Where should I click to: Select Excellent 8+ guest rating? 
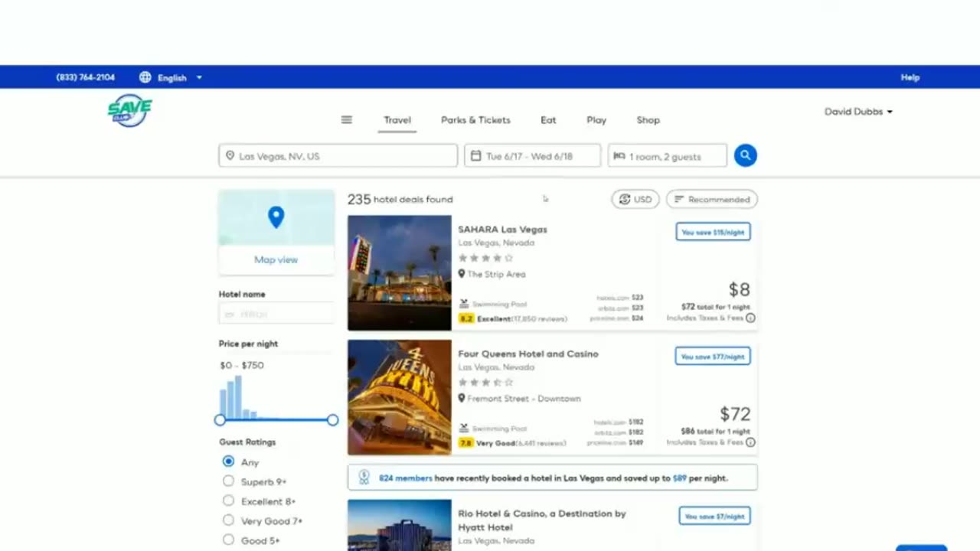click(x=228, y=501)
